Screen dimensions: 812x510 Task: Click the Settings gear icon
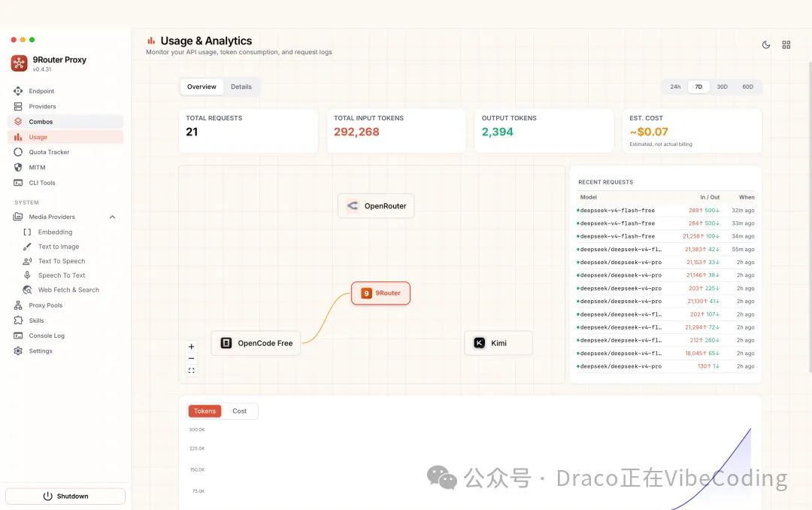pos(18,351)
